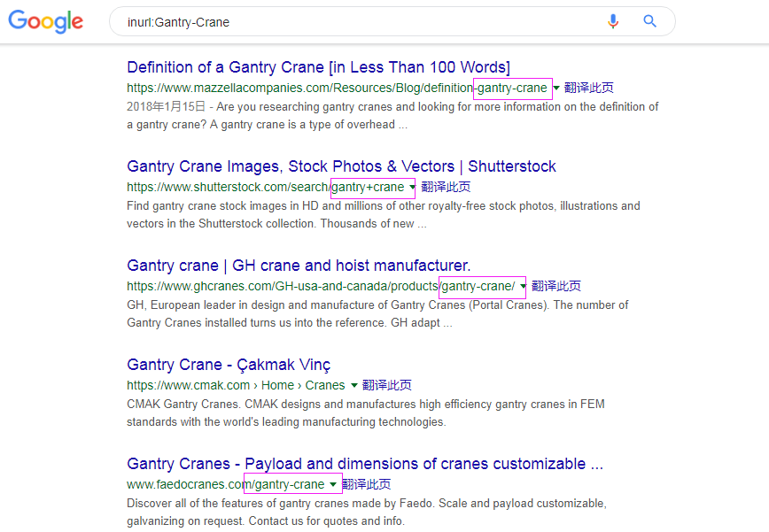The width and height of the screenshot is (769, 532).
Task: Click the www.faedocranes.com green URL
Action: (226, 484)
